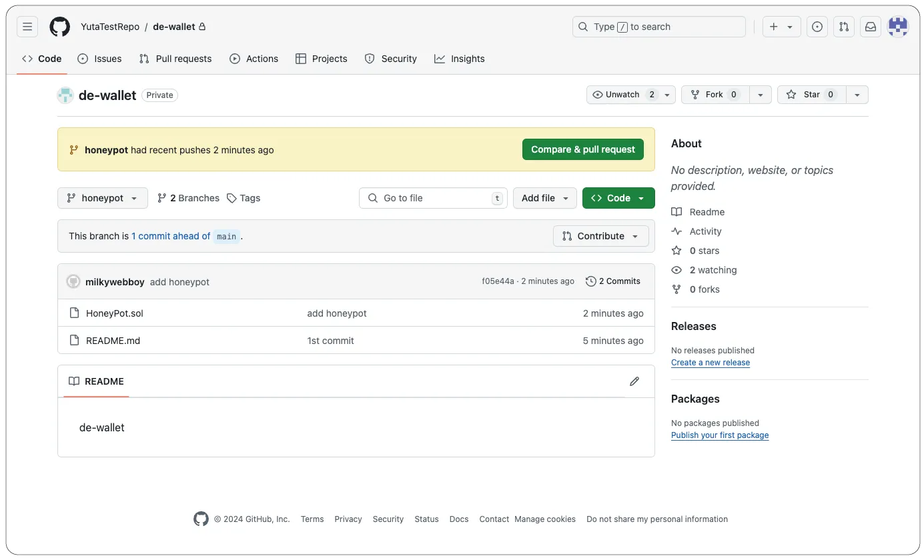Click the fork icon beside 0 forks
The width and height of the screenshot is (924, 560).
click(x=676, y=289)
